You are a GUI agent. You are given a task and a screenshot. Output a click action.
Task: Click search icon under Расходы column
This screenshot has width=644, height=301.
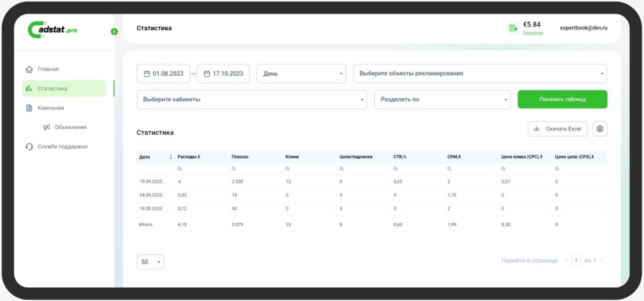coord(180,169)
